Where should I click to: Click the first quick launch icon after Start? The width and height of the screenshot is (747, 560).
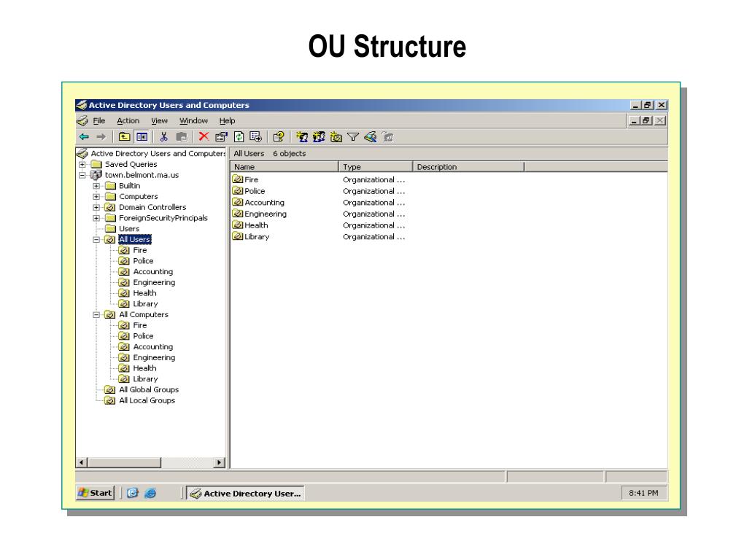[x=133, y=494]
